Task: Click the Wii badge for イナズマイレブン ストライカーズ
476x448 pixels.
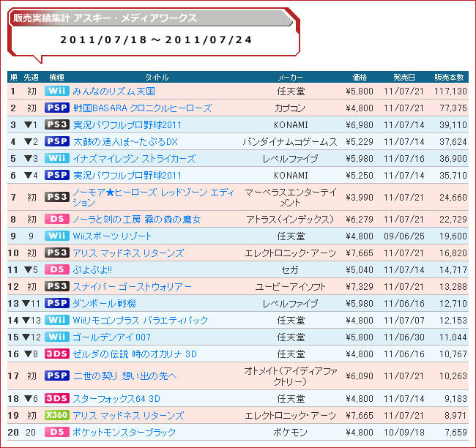Action: [57, 158]
